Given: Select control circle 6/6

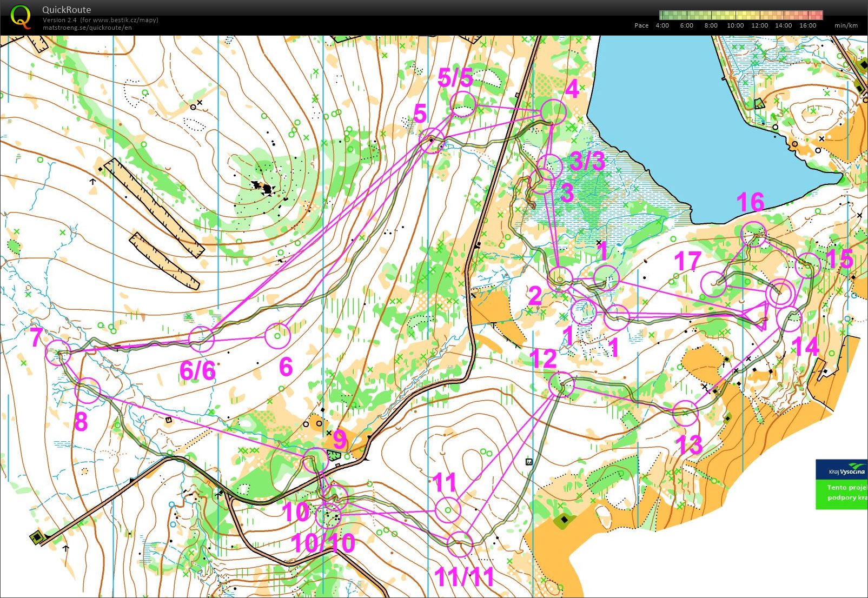Looking at the screenshot, I should (x=202, y=339).
